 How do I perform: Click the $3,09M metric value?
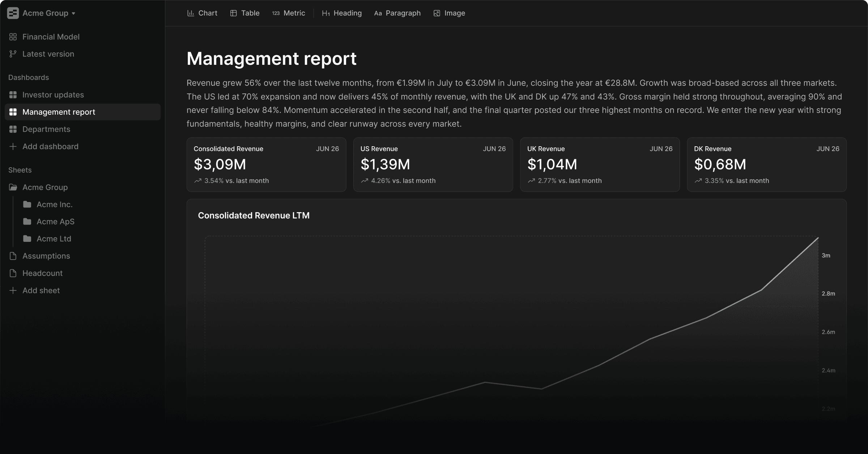click(220, 164)
